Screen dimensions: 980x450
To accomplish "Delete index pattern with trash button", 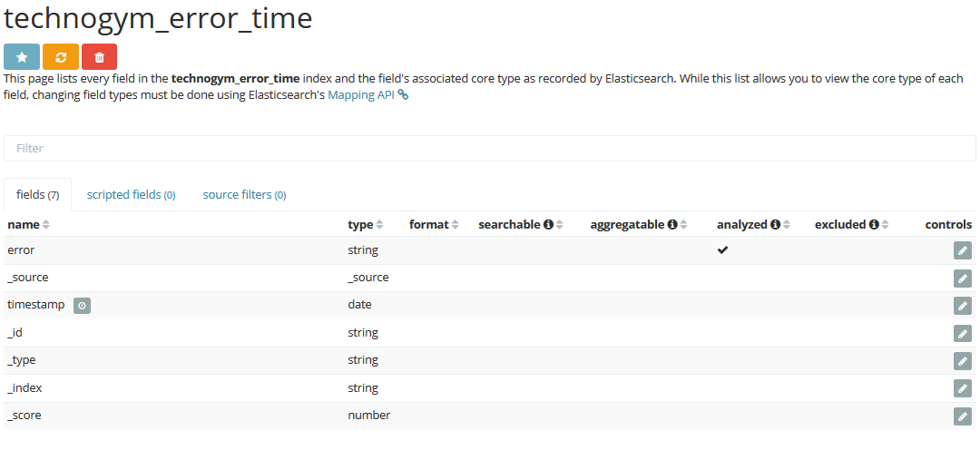I will click(x=99, y=57).
